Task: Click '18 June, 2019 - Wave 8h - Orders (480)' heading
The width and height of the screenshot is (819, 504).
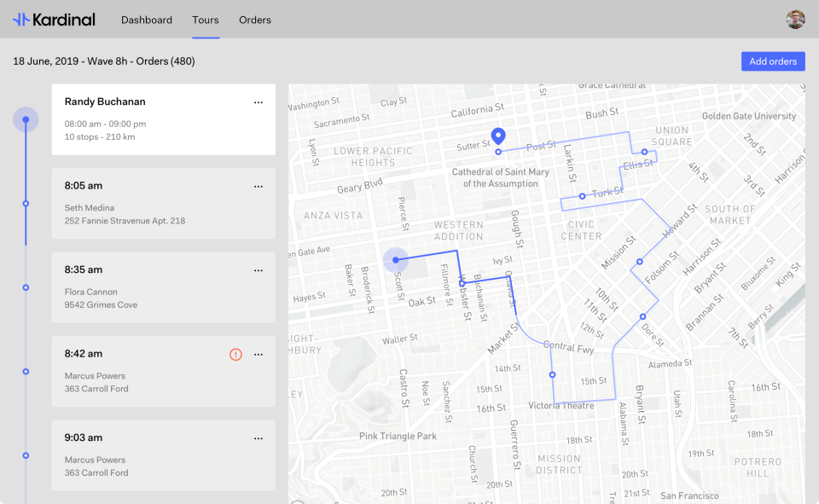Action: [x=104, y=61]
